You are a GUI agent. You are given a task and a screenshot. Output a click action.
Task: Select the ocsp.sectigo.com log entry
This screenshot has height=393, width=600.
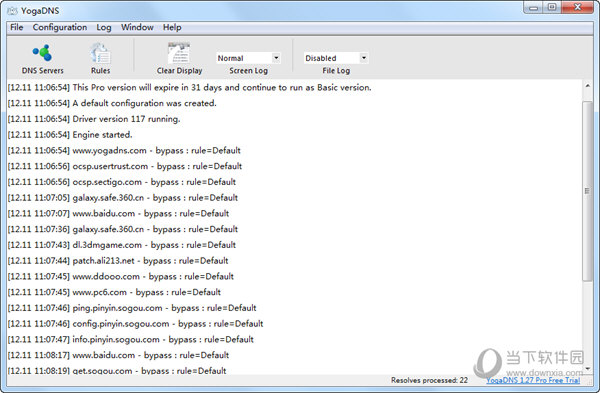(x=122, y=182)
